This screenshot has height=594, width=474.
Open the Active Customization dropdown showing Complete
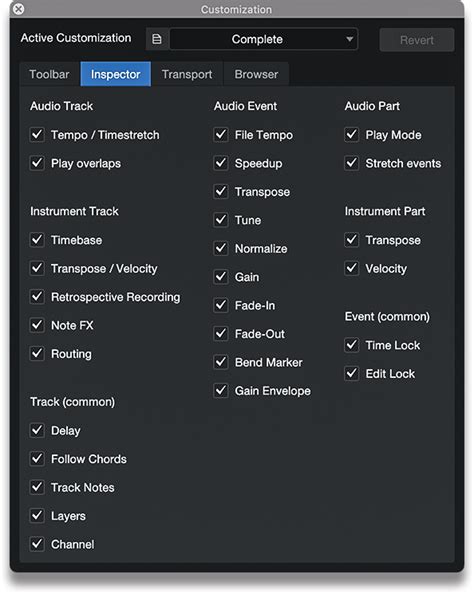[x=263, y=39]
